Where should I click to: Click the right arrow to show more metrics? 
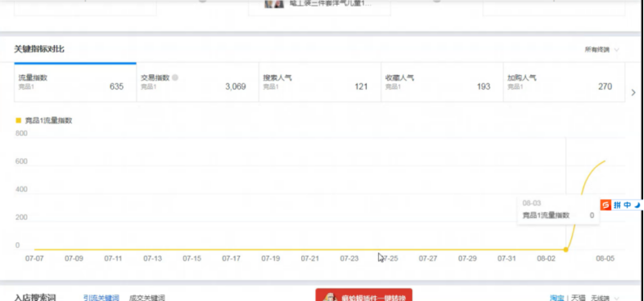(x=633, y=93)
